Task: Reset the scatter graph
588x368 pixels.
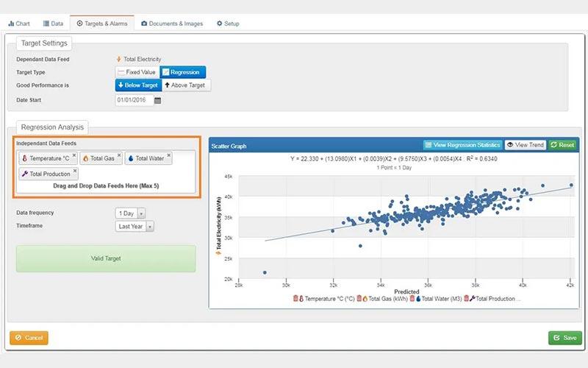Action: 562,145
